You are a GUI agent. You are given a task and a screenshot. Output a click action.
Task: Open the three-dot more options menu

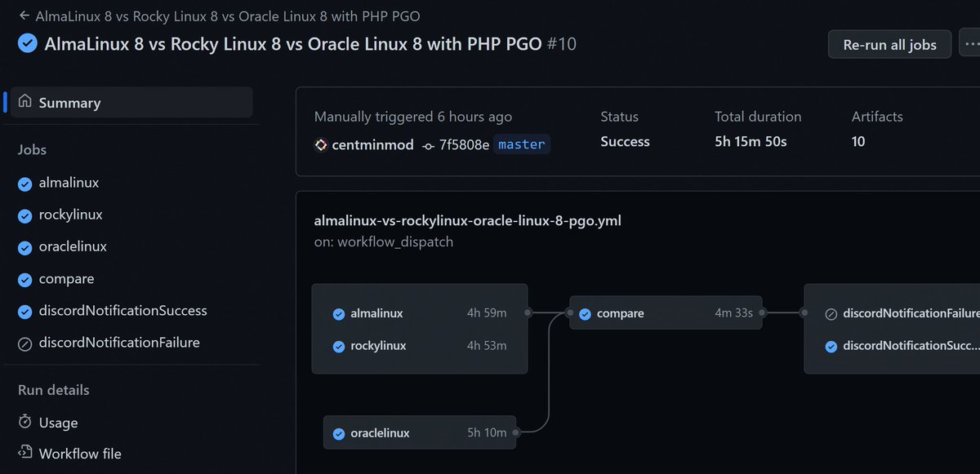pyautogui.click(x=969, y=45)
